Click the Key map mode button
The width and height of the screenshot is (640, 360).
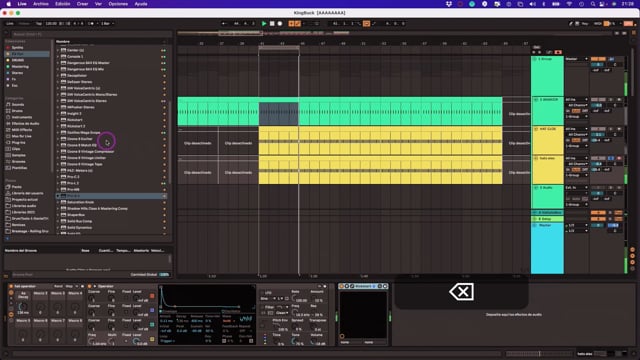[x=585, y=24]
